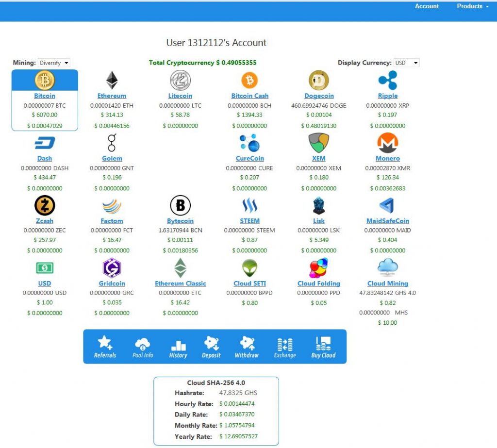Click the Monero logo icon
The height and width of the screenshot is (448, 497).
tap(388, 143)
